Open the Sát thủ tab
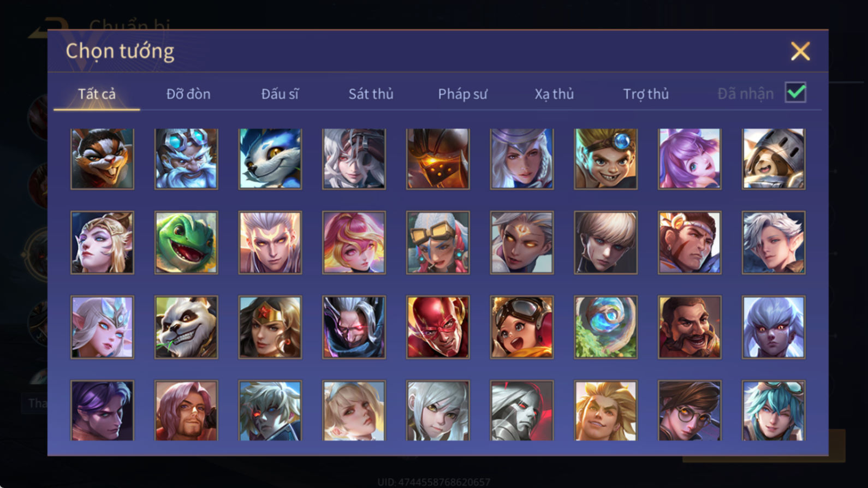Viewport: 868px width, 488px height. point(371,94)
